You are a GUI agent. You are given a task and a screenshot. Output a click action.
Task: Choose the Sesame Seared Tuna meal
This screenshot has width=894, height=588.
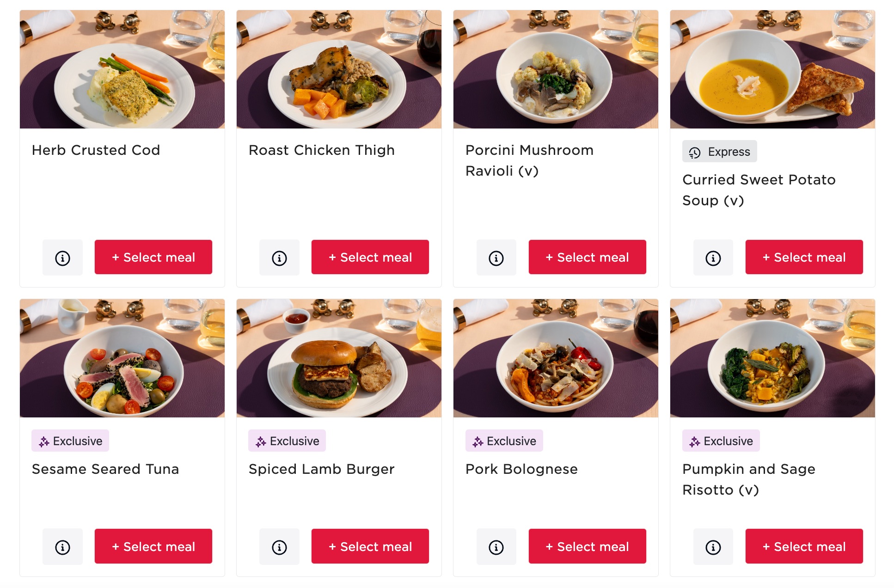153,546
